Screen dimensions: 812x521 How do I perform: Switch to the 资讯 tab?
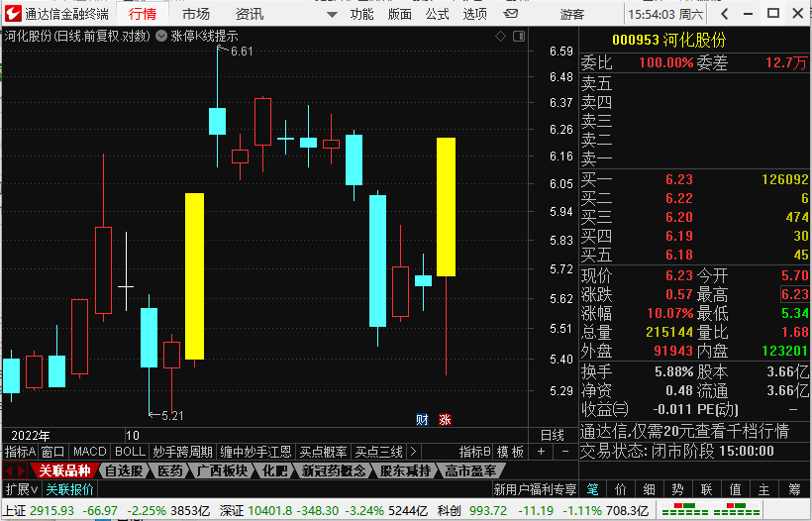tap(250, 14)
